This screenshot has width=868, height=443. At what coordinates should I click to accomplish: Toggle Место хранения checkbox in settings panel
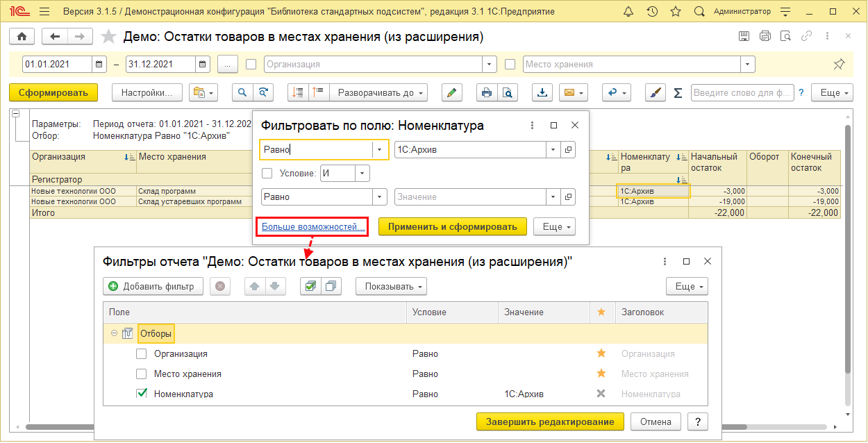[x=510, y=64]
